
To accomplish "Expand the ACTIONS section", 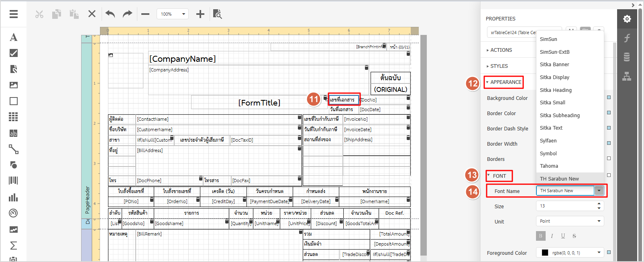I will [501, 50].
